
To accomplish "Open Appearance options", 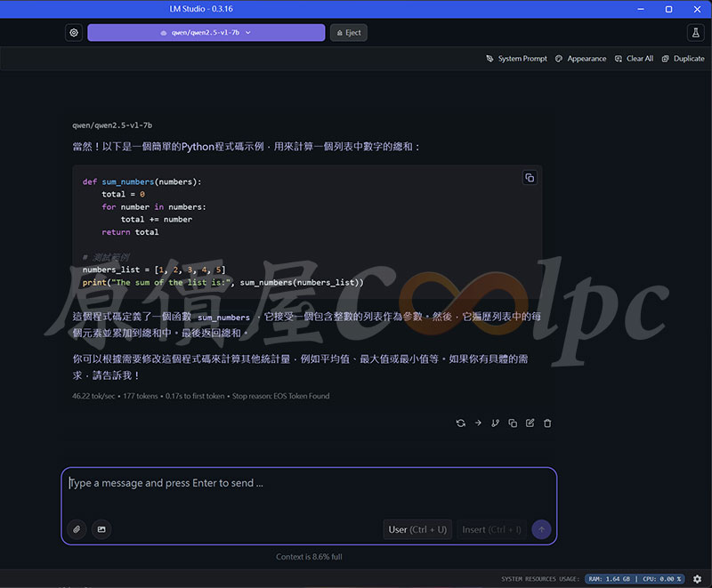I will pos(581,59).
